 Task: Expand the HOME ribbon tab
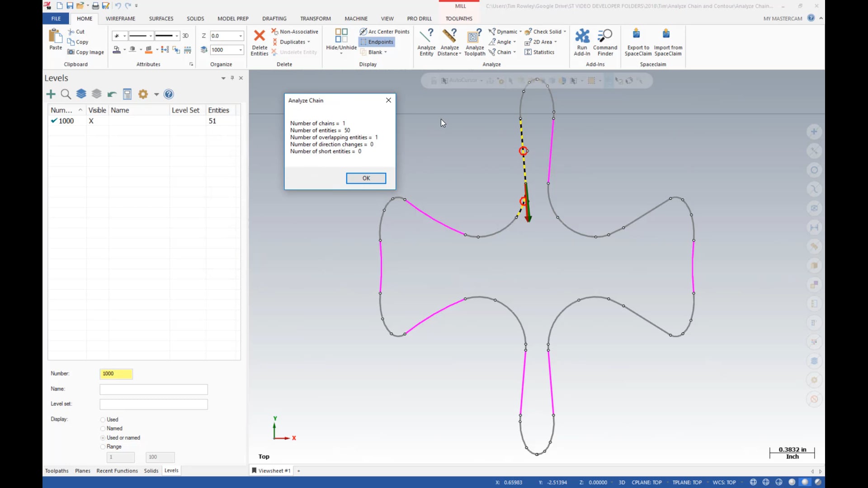[x=84, y=19]
